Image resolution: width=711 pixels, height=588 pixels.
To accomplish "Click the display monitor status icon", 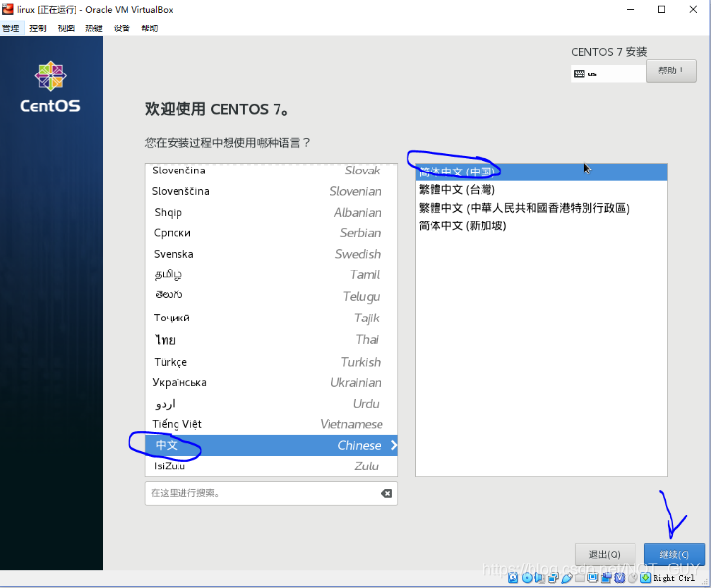I will (592, 577).
